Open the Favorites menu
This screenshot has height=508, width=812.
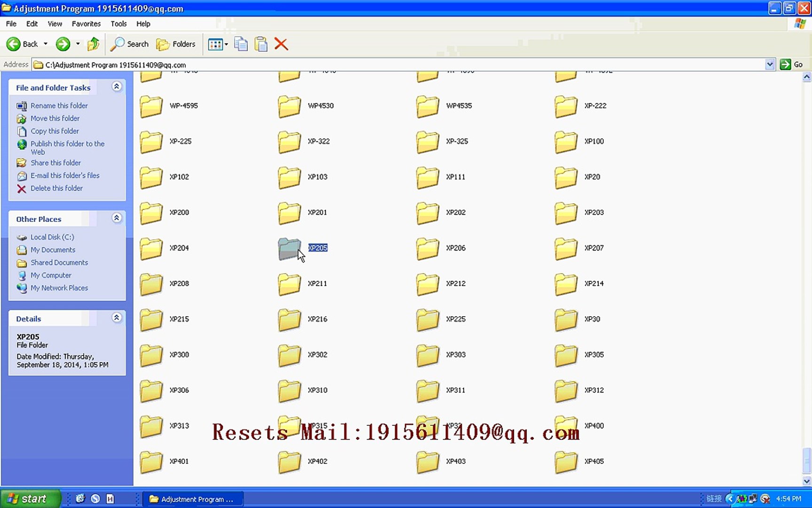(86, 24)
